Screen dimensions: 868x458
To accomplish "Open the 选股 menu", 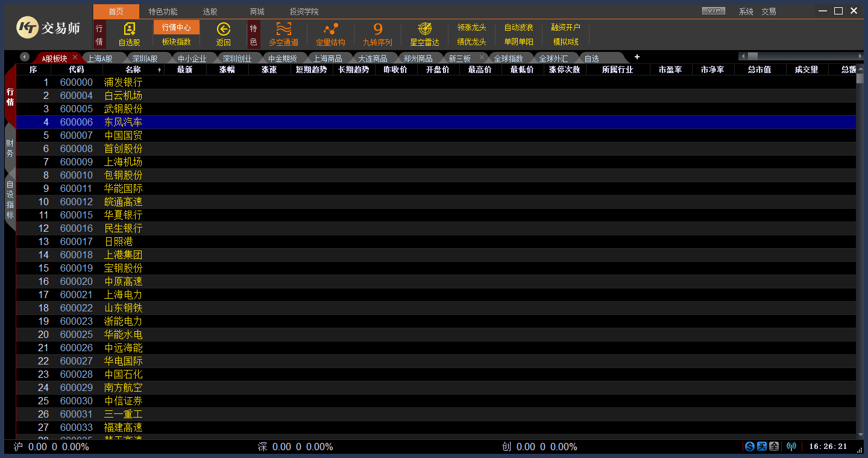I will point(210,11).
